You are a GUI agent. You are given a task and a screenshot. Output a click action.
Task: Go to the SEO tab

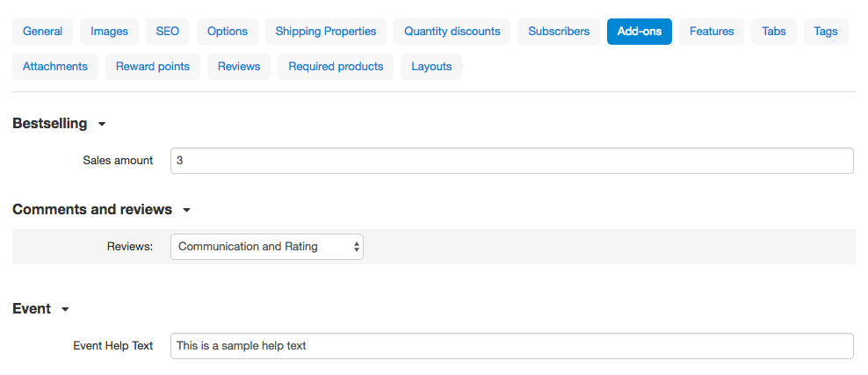click(168, 32)
